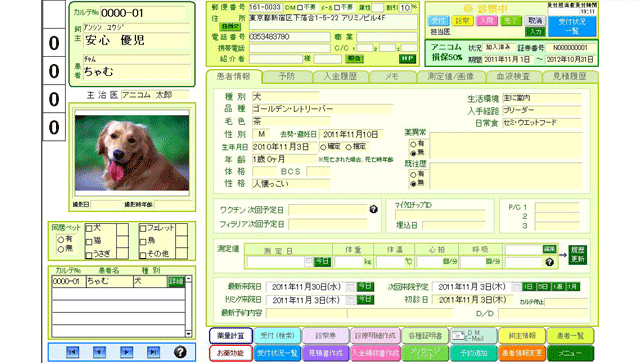The height and width of the screenshot is (363, 640).
Task: Switch to 見積履歴 tab
Action: (570, 76)
